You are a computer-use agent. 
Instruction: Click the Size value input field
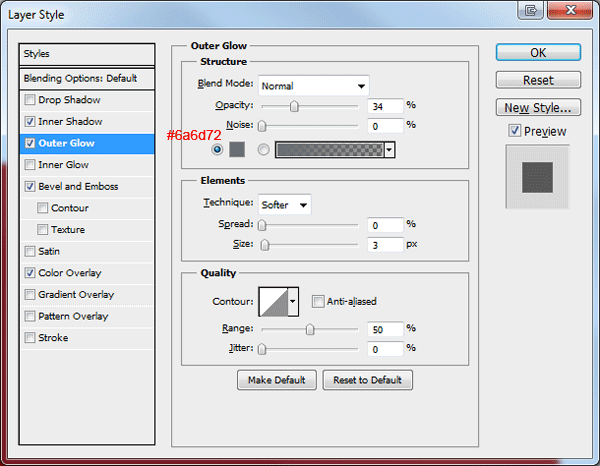(x=385, y=245)
